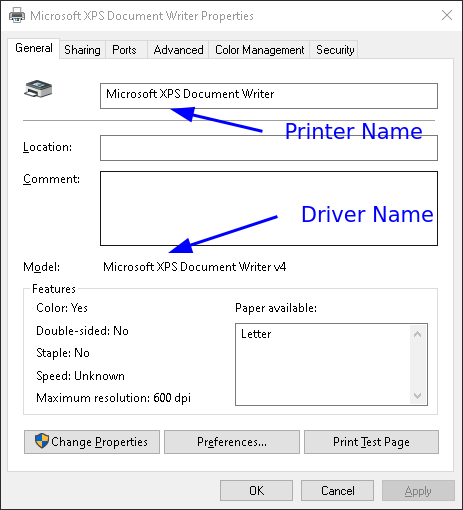Click the printer device icon beside the name field
463x510 pixels.
coord(38,89)
